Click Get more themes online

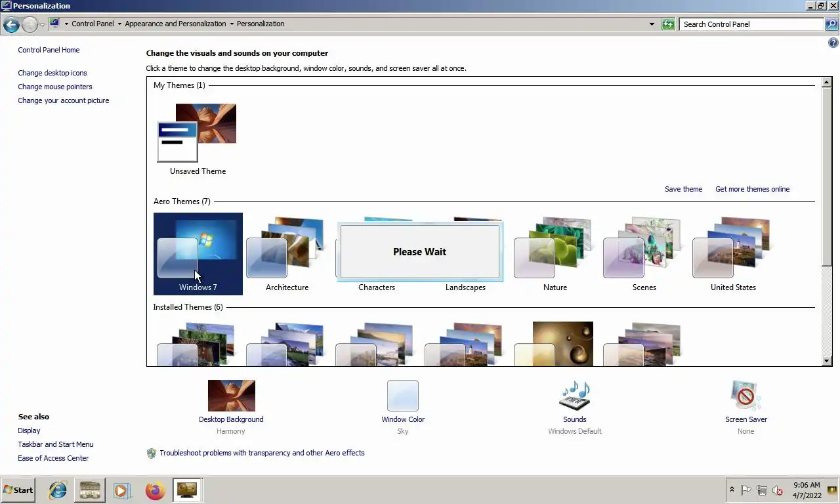pos(752,189)
